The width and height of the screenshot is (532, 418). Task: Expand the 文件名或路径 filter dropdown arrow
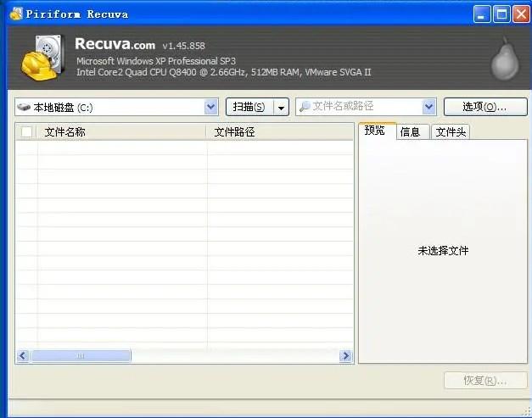pyautogui.click(x=428, y=107)
